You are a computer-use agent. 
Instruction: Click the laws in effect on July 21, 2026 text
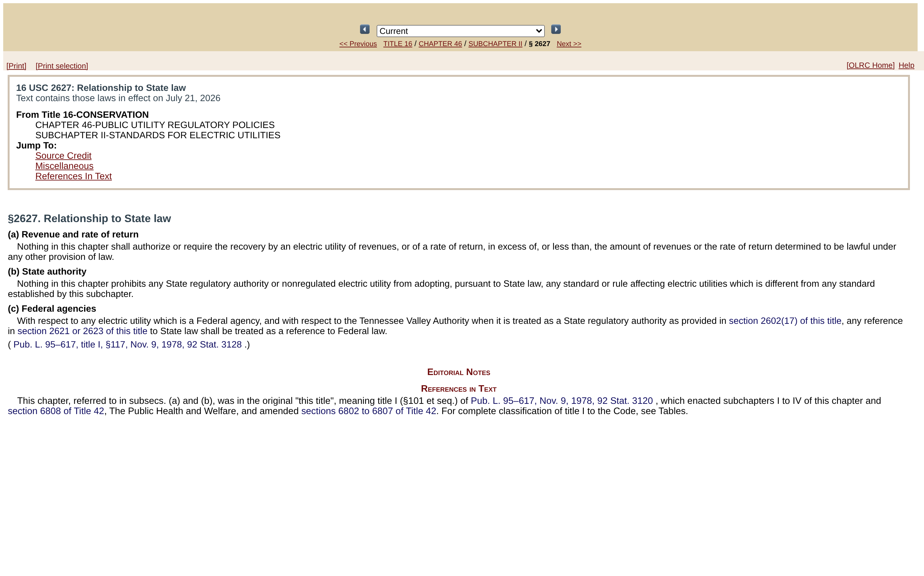click(118, 98)
